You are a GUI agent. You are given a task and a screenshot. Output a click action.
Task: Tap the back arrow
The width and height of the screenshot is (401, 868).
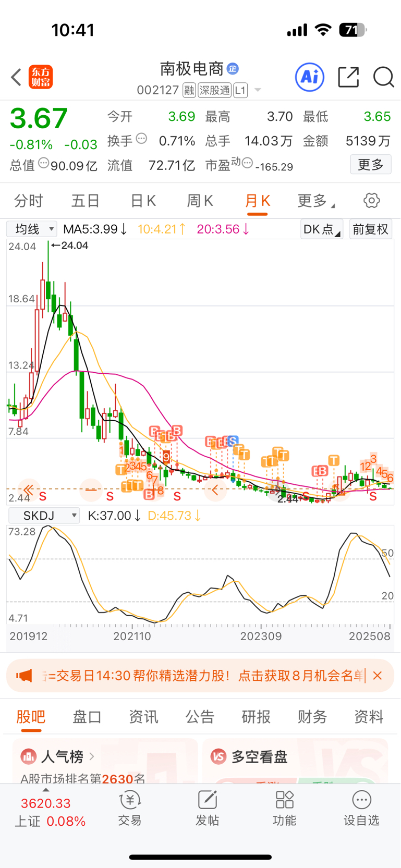(x=16, y=77)
